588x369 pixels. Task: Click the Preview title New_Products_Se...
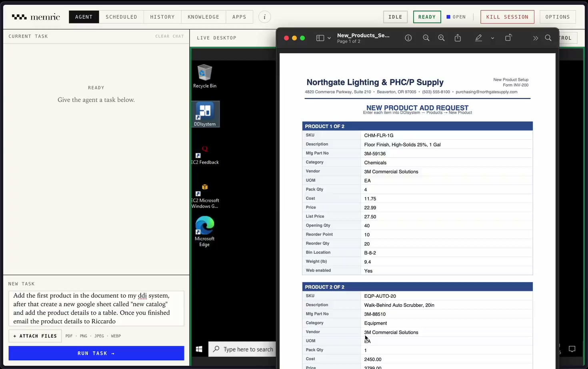point(363,35)
